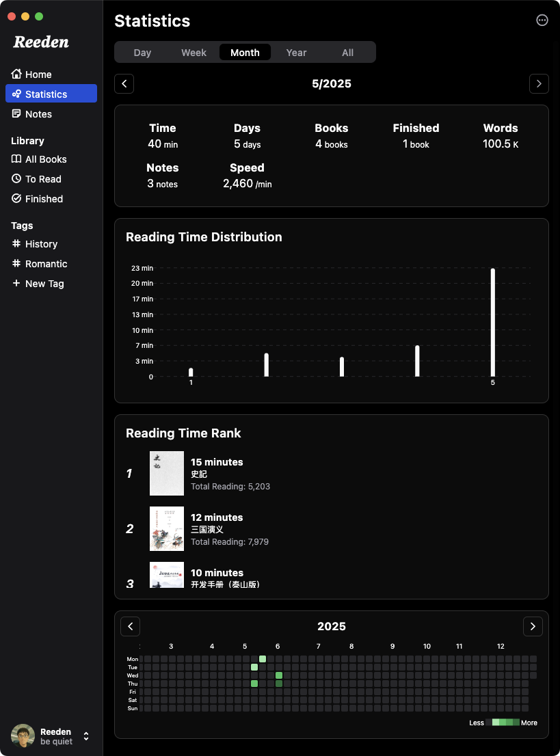Open the All time statistics view
Viewport: 560px width, 756px height.
click(347, 52)
